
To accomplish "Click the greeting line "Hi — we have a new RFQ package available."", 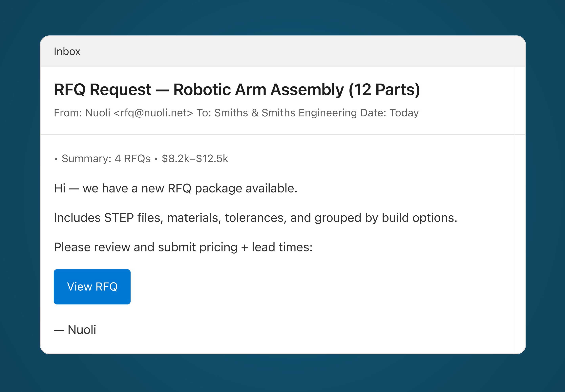I will [176, 188].
